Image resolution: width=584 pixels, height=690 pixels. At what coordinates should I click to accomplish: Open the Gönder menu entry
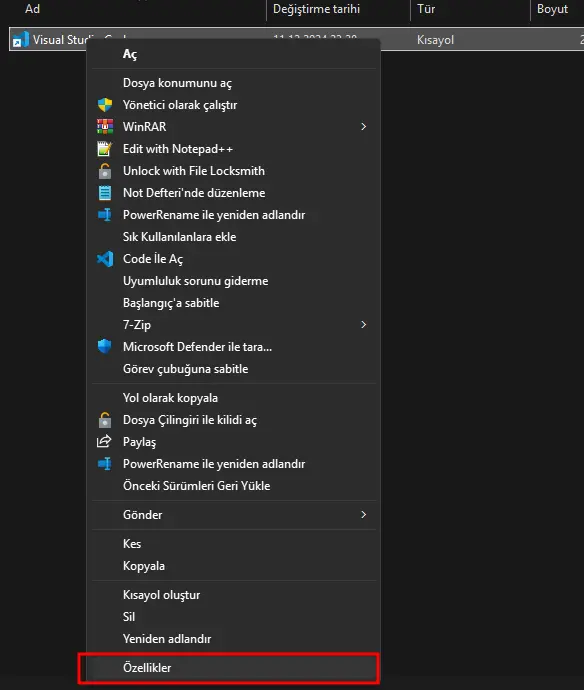point(234,515)
